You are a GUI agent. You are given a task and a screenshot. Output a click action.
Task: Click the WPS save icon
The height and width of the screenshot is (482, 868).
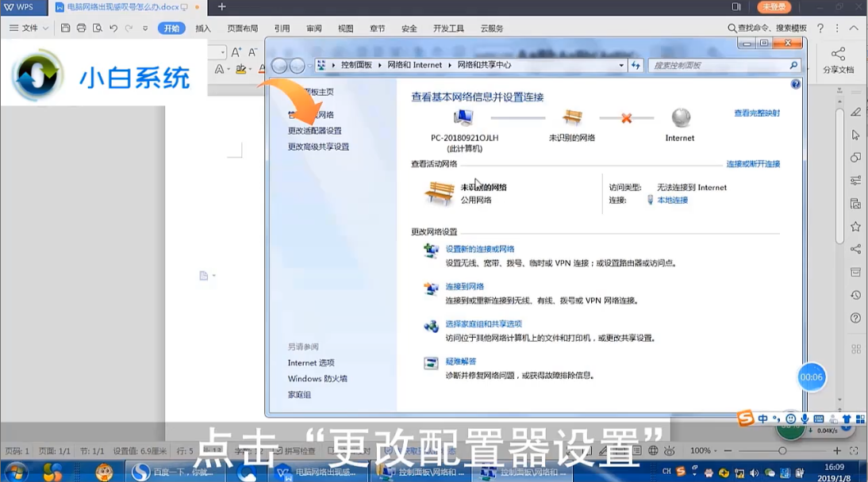point(65,28)
